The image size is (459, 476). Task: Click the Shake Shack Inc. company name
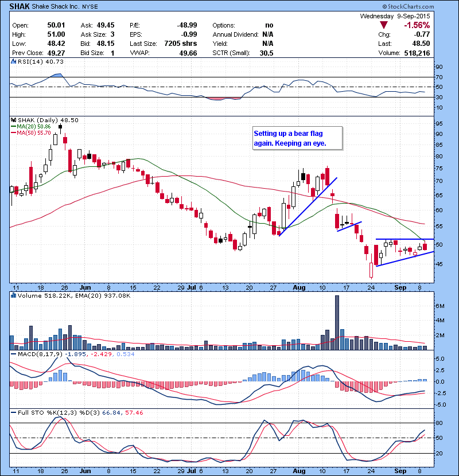point(56,7)
